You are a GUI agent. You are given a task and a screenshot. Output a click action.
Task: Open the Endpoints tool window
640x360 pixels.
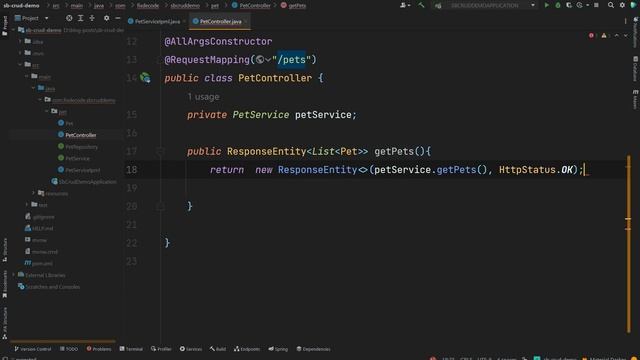[247, 349]
